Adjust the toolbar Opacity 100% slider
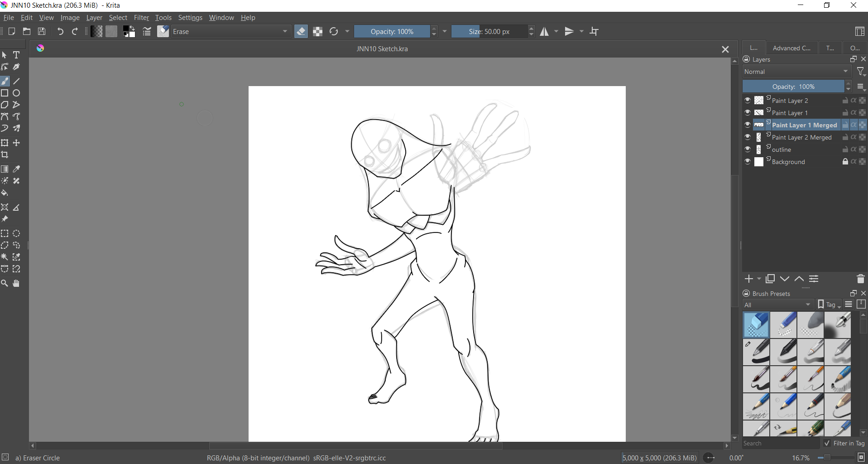This screenshot has height=464, width=868. tap(392, 31)
